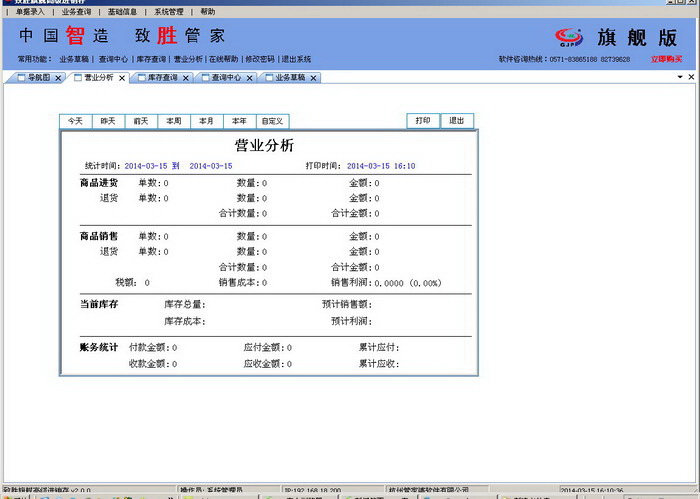Open the 基础信息 menu

(x=122, y=12)
